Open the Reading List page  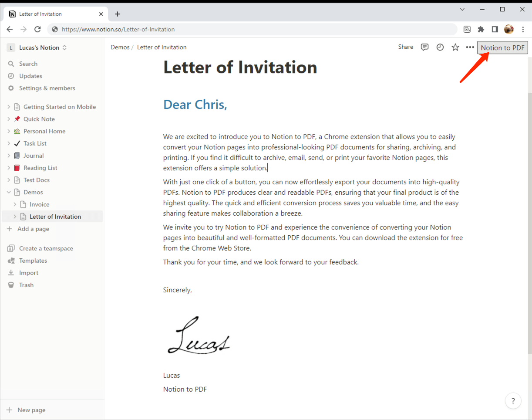(40, 168)
